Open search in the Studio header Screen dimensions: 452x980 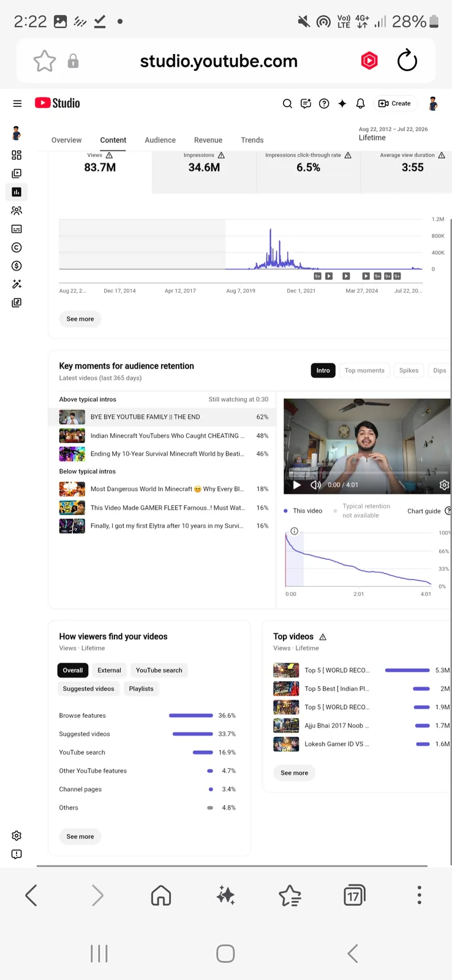287,104
